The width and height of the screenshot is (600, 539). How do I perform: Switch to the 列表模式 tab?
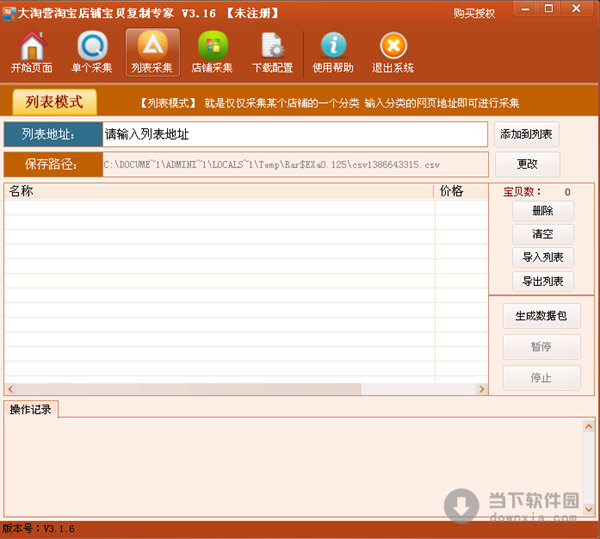(x=54, y=102)
